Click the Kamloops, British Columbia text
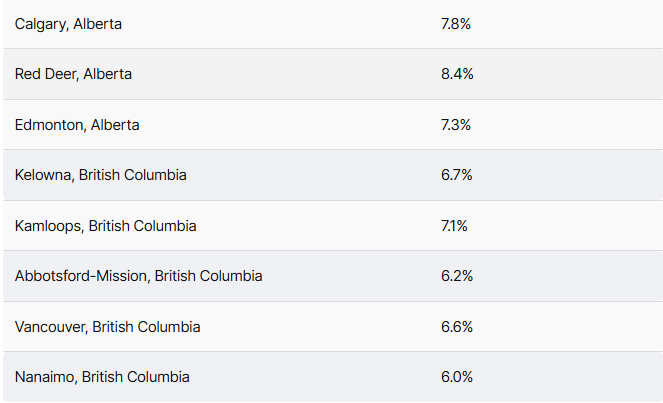Viewport: 663px width, 403px height. tap(106, 226)
